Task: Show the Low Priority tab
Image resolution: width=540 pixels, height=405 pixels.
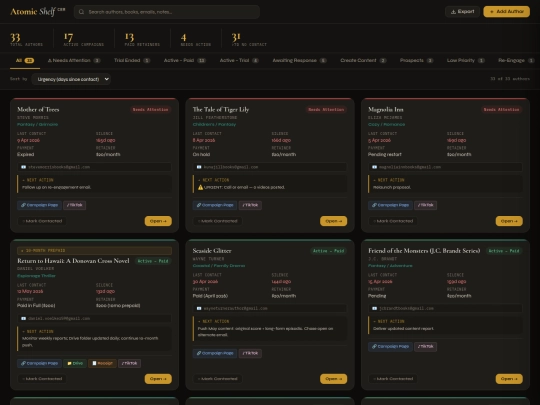Action: click(466, 60)
